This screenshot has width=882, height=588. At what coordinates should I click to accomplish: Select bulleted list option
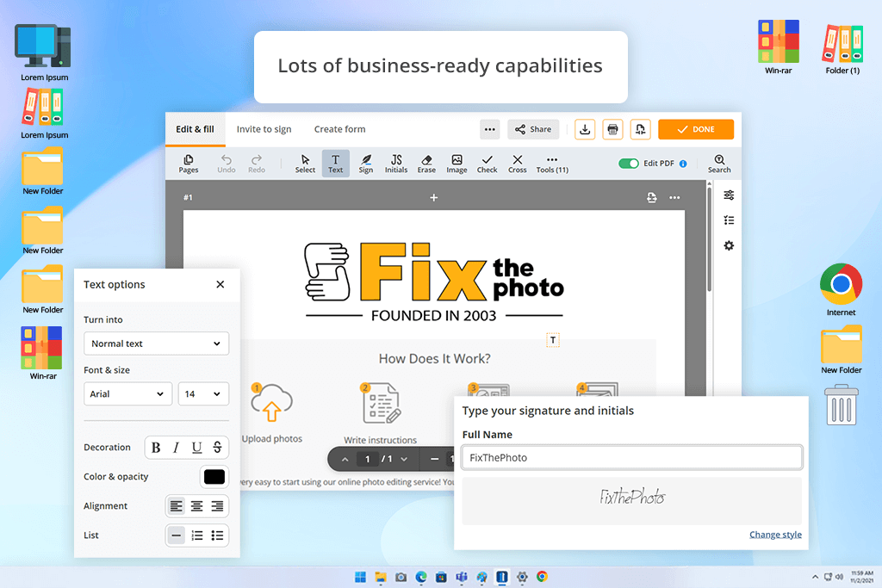pyautogui.click(x=217, y=535)
